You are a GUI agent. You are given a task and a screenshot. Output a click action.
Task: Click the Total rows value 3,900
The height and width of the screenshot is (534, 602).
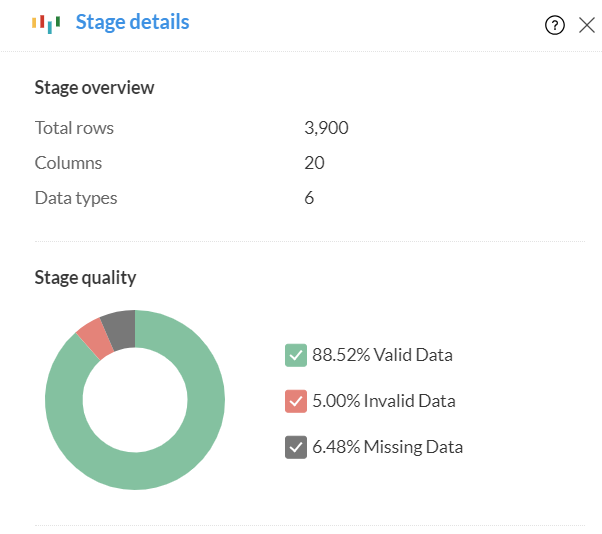[326, 128]
